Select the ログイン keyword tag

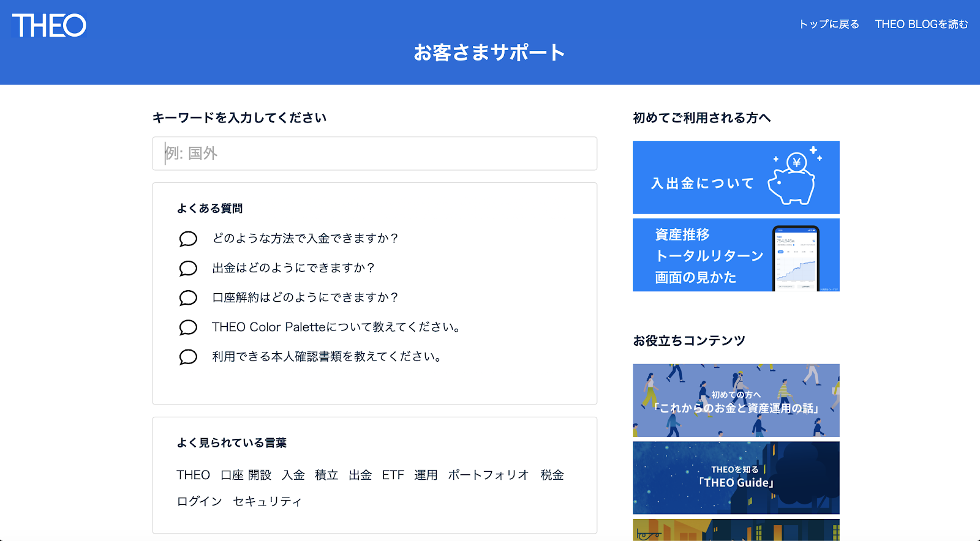click(x=200, y=501)
